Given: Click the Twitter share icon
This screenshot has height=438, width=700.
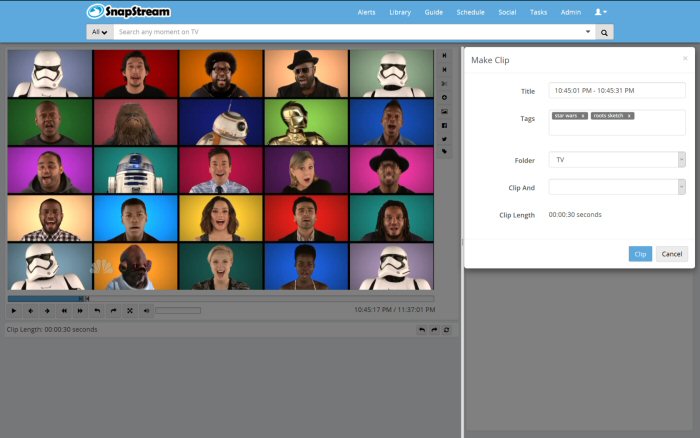Looking at the screenshot, I should point(444,139).
